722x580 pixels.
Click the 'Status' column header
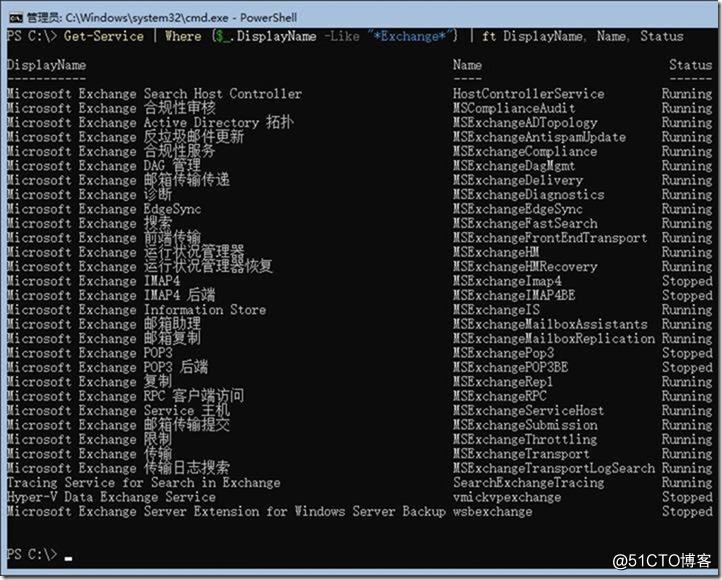point(690,65)
